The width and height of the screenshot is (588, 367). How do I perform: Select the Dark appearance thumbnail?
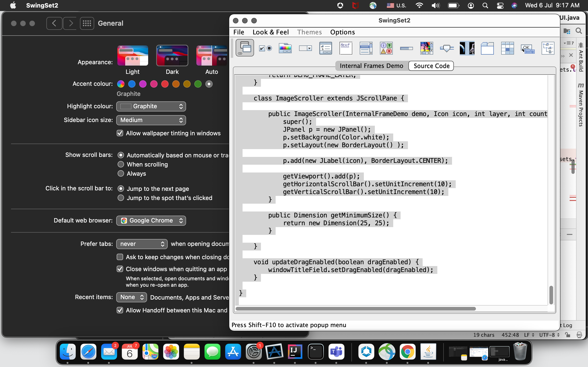(172, 56)
